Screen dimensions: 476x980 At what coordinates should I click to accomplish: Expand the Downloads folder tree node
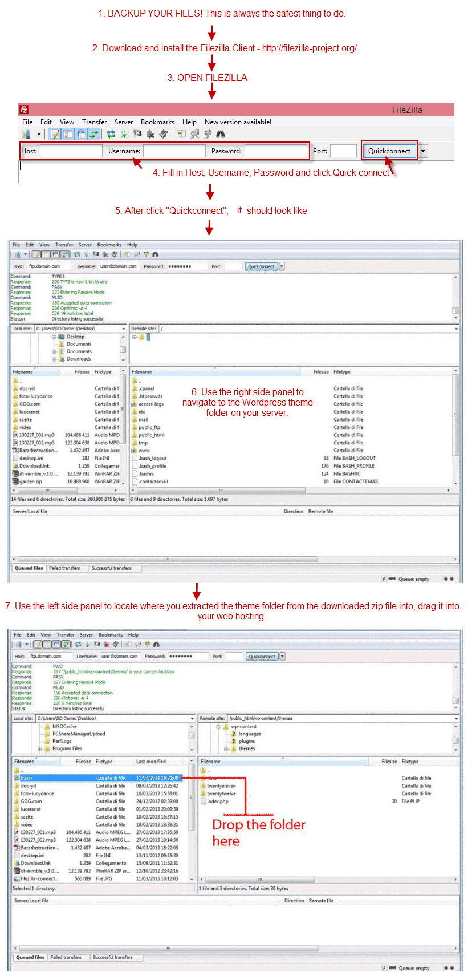click(54, 359)
